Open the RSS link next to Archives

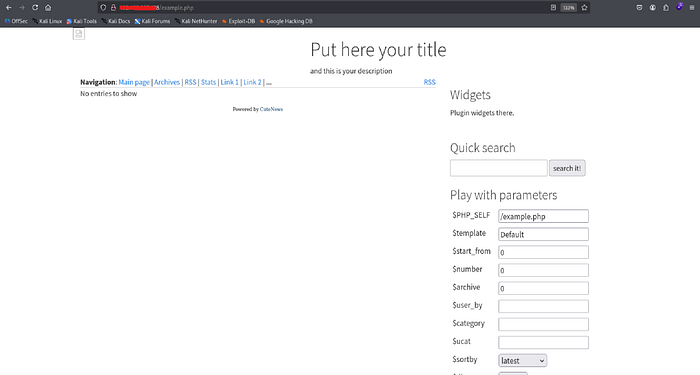(x=190, y=82)
